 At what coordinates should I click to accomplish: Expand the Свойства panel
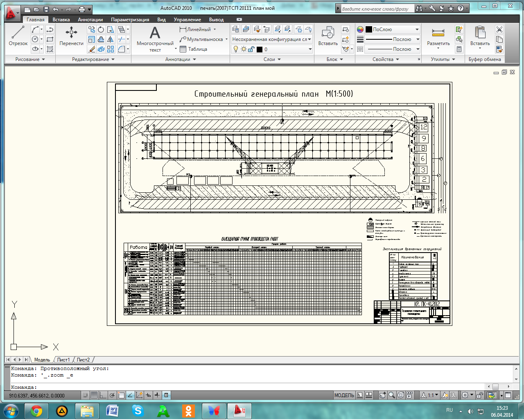386,59
